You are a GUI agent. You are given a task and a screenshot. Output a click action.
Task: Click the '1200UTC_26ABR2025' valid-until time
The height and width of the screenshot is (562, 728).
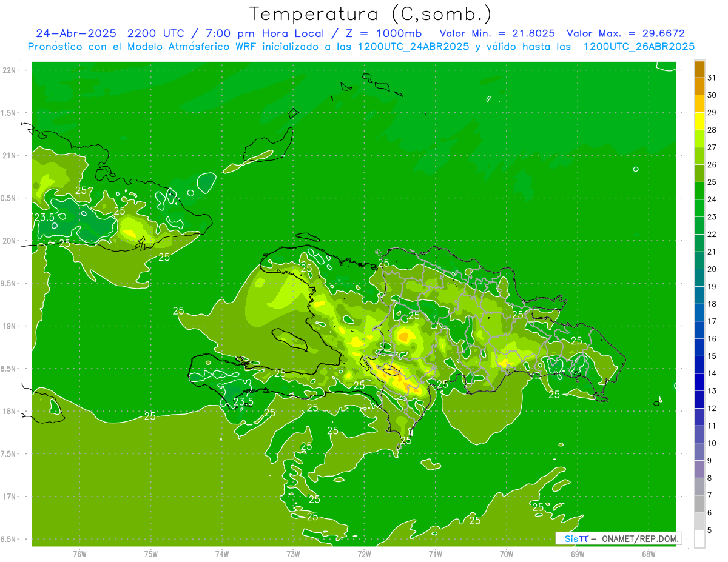[x=639, y=47]
